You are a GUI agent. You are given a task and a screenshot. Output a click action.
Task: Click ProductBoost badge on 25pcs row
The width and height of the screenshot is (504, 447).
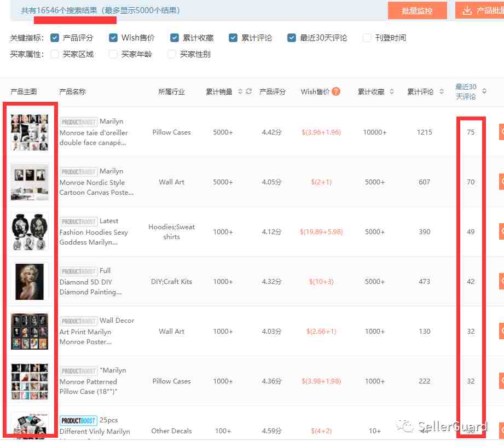pyautogui.click(x=78, y=421)
